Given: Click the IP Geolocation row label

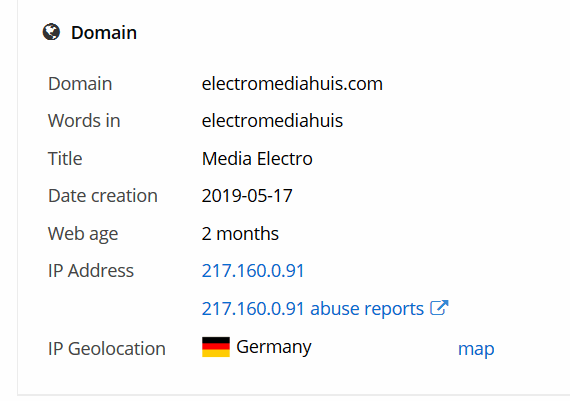Looking at the screenshot, I should [107, 349].
